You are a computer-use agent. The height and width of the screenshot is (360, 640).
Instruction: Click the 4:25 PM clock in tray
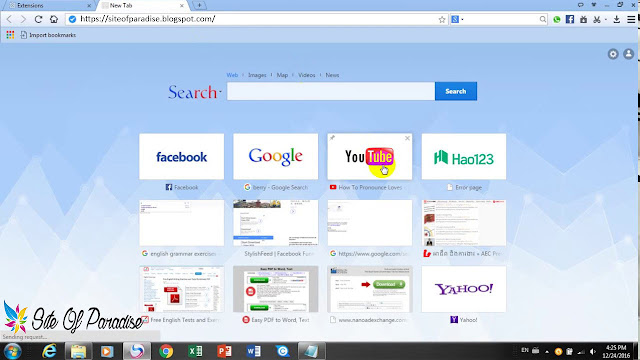[x=616, y=348]
